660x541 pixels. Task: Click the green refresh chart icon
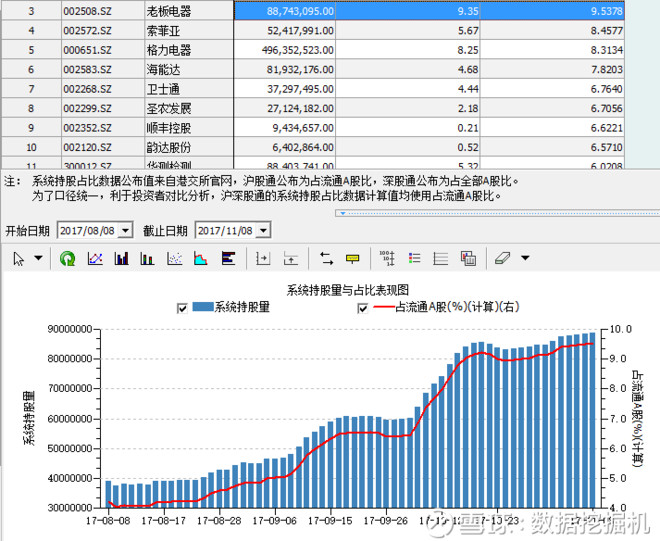67,258
